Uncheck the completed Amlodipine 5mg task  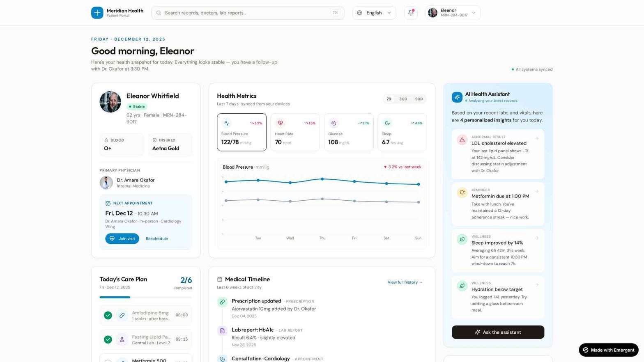(108, 315)
